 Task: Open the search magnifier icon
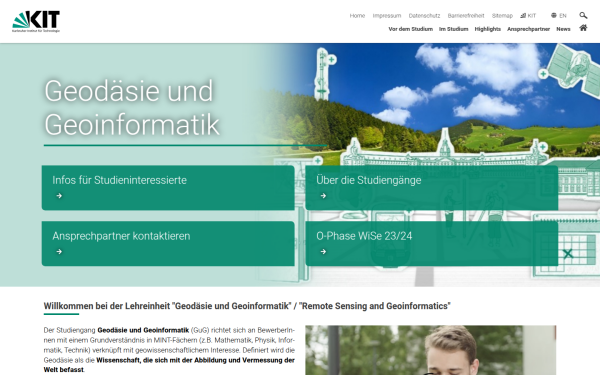coord(583,15)
